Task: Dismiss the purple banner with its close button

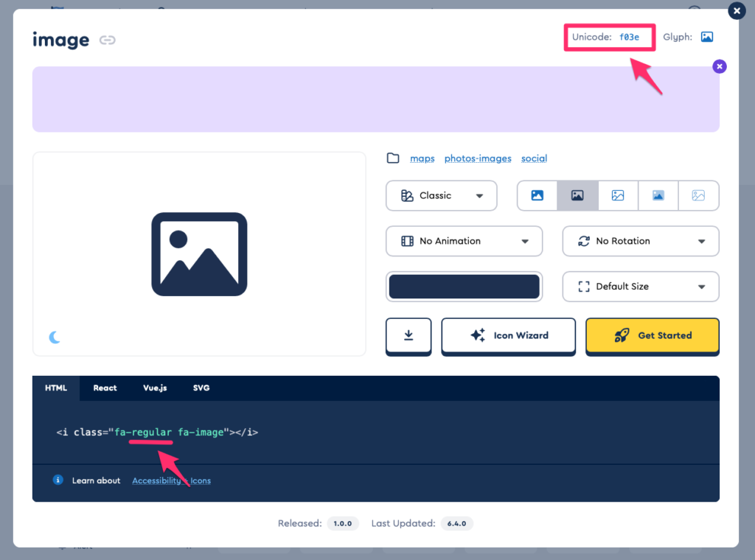Action: pos(720,66)
